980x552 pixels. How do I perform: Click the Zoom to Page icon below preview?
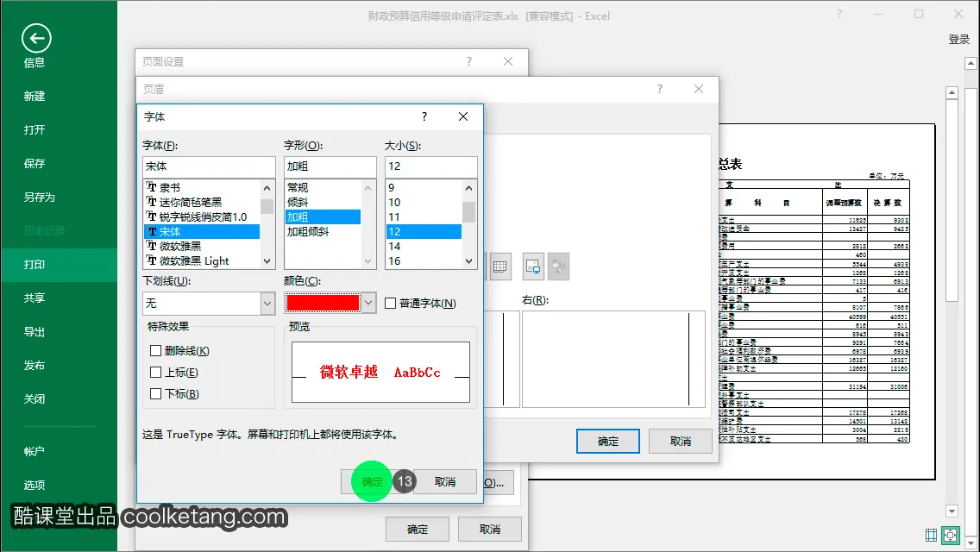point(950,535)
